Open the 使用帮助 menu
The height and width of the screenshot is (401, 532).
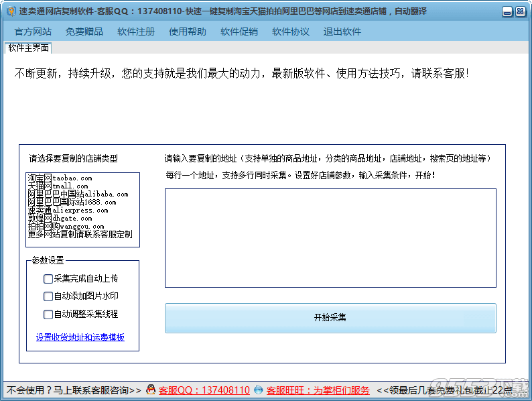point(188,32)
